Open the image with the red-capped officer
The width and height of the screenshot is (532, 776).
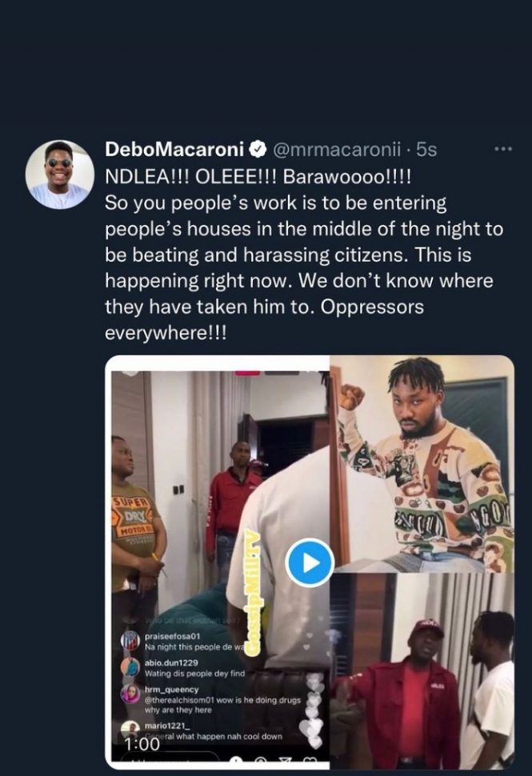tap(422, 670)
